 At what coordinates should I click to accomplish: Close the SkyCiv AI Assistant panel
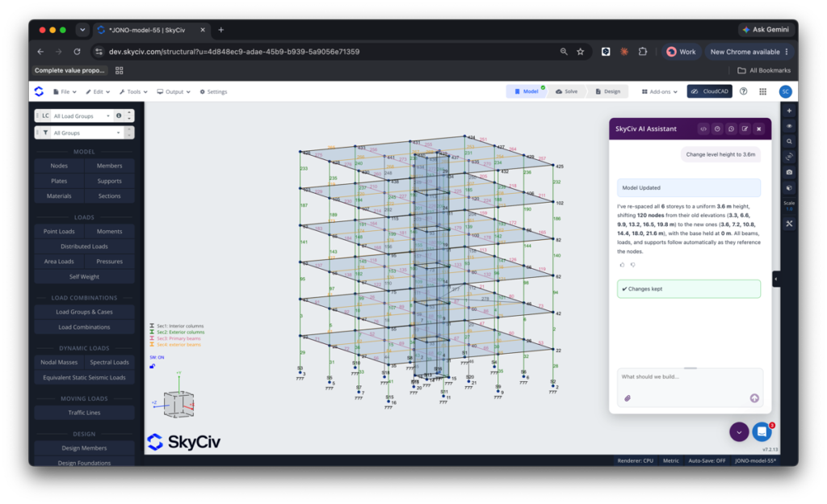click(x=759, y=128)
